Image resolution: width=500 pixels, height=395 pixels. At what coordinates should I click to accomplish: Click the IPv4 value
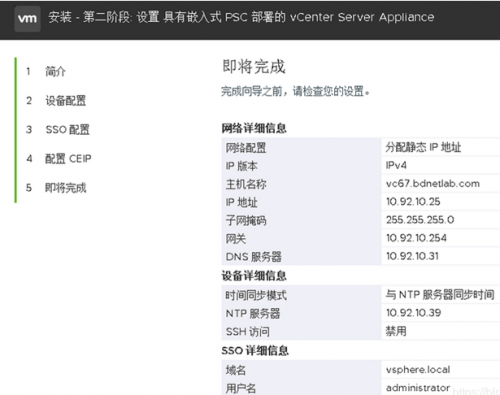(396, 165)
